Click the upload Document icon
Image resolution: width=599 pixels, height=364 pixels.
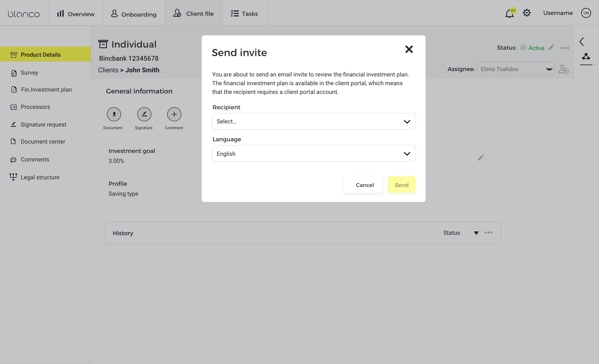[114, 114]
